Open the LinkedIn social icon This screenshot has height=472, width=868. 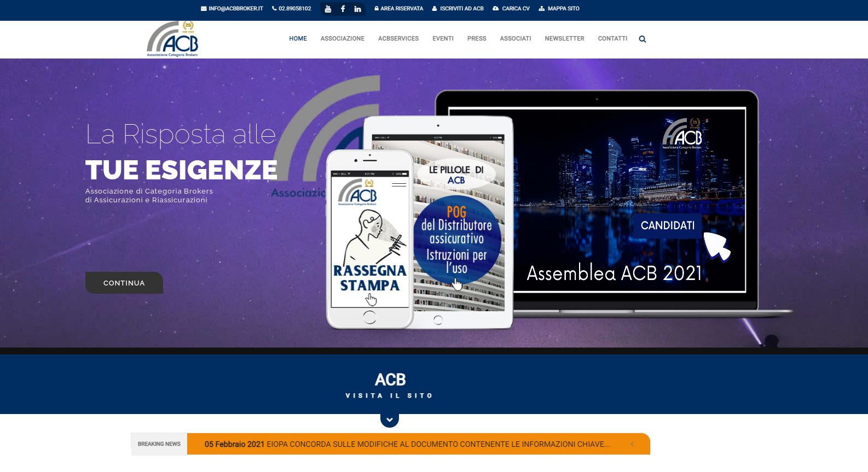pyautogui.click(x=357, y=9)
